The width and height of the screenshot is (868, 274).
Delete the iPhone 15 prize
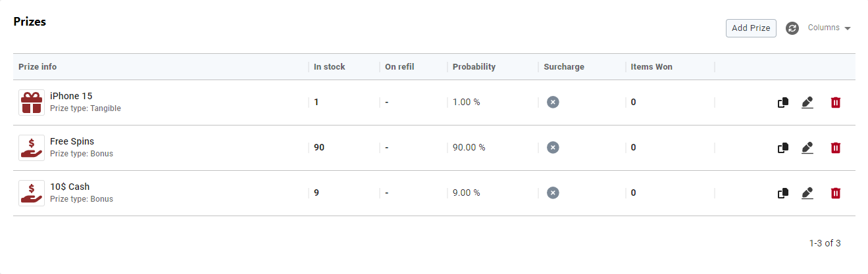(835, 103)
